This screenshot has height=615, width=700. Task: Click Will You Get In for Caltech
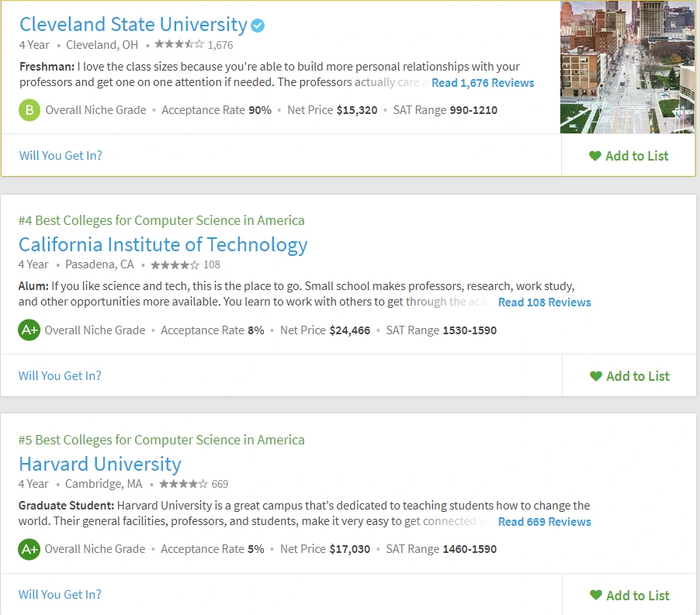coord(60,375)
